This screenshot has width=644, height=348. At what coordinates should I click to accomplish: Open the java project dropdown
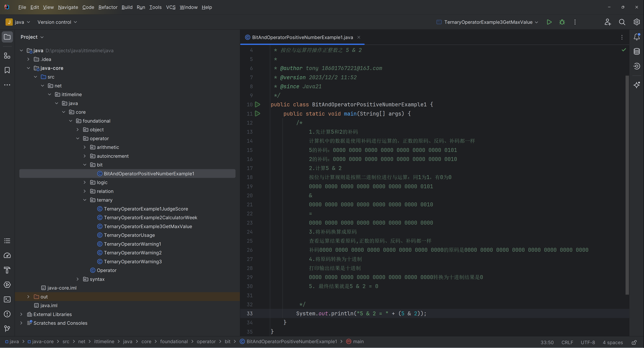18,22
